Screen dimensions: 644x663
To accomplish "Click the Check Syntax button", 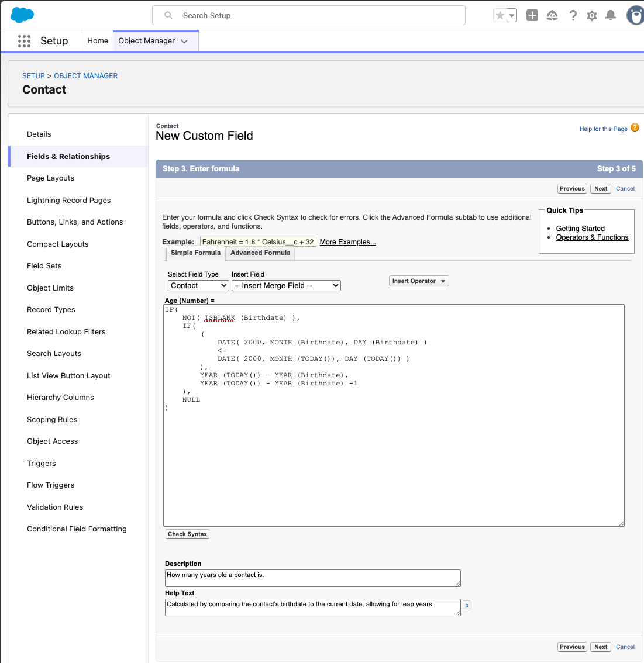I will click(x=187, y=534).
